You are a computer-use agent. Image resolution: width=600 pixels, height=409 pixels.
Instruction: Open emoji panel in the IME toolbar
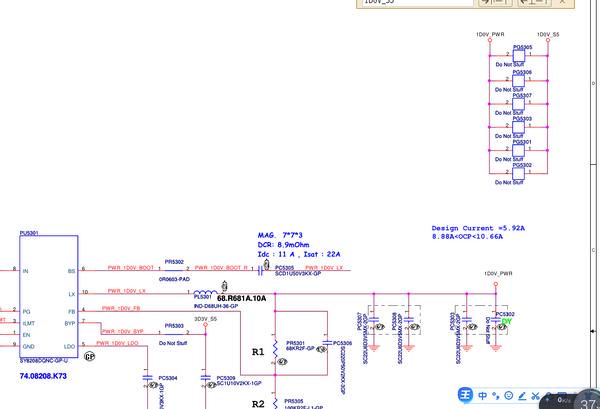pyautogui.click(x=509, y=396)
